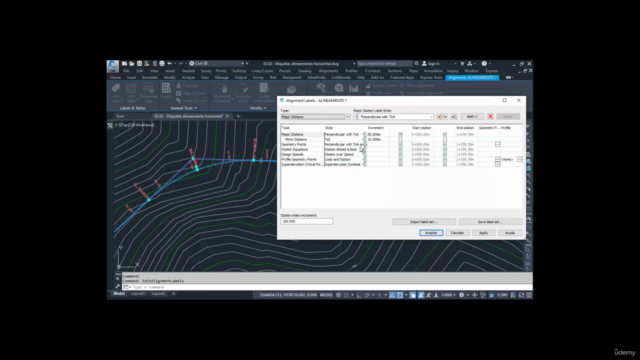Viewport: 640px width, 360px height.
Task: Toggle Design Speeds end station checkbox
Action: pos(445,154)
